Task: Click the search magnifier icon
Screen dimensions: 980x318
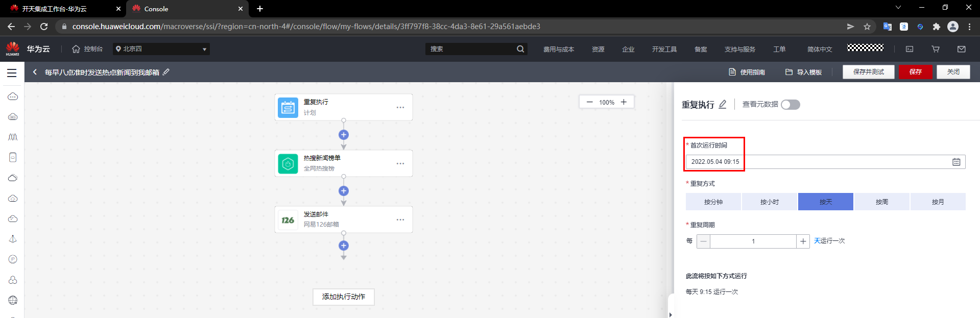Action: (520, 49)
